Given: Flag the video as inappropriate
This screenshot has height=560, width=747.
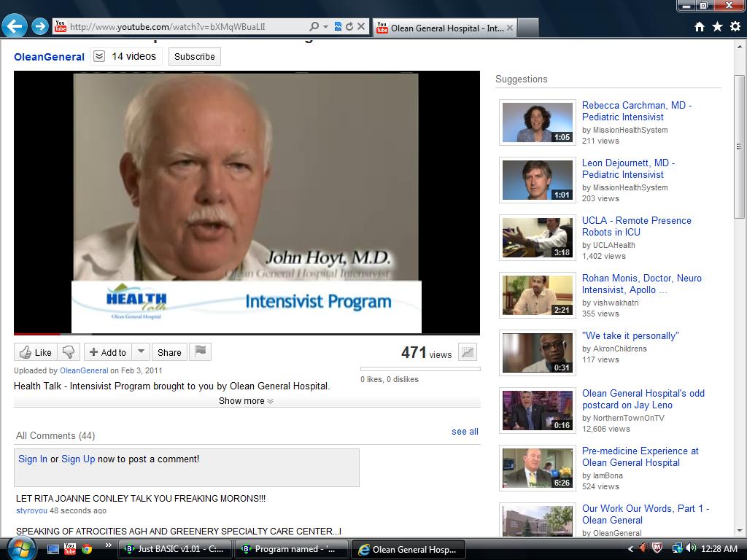Looking at the screenshot, I should pyautogui.click(x=201, y=352).
